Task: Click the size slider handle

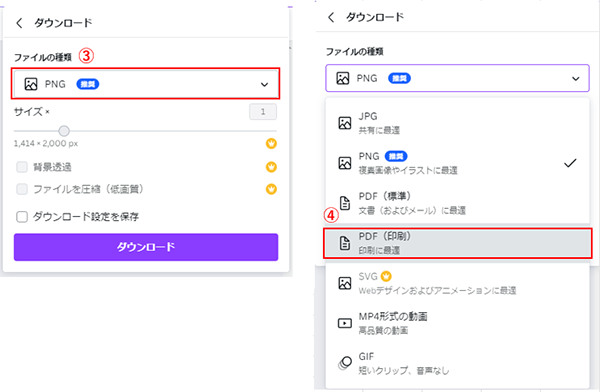Action: [x=64, y=131]
